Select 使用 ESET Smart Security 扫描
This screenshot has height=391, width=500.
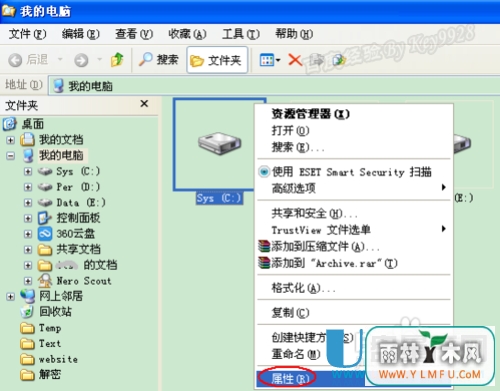point(352,172)
